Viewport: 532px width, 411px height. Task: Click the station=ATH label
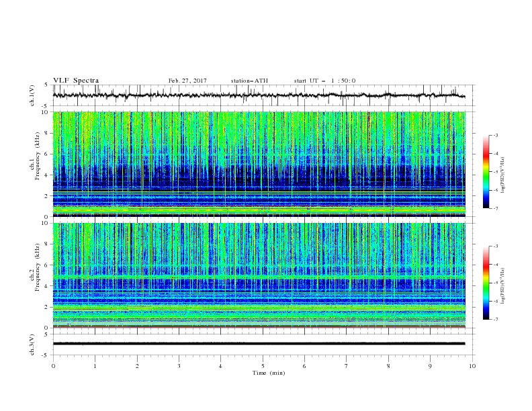[x=249, y=81]
